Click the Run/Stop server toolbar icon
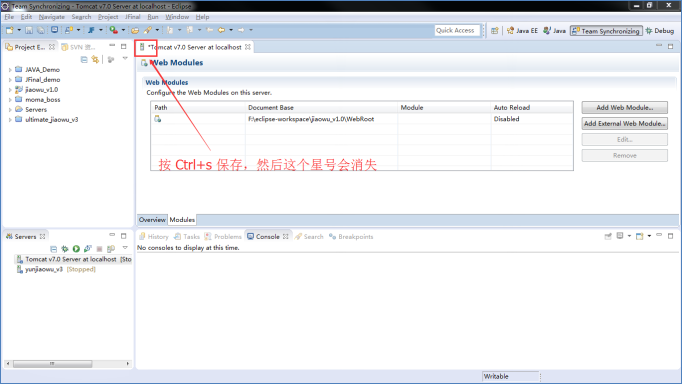The width and height of the screenshot is (683, 384). click(113, 30)
